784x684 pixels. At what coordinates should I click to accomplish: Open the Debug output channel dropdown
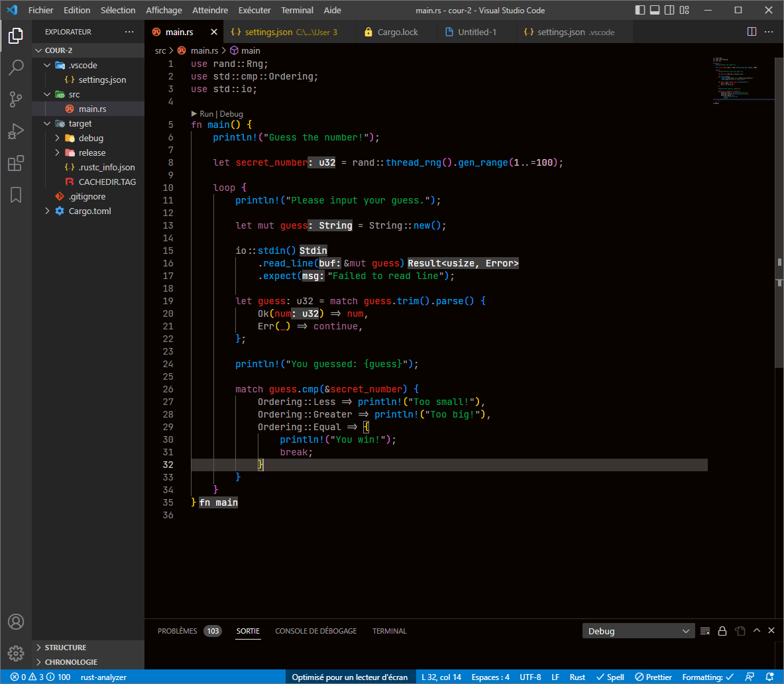pyautogui.click(x=638, y=630)
